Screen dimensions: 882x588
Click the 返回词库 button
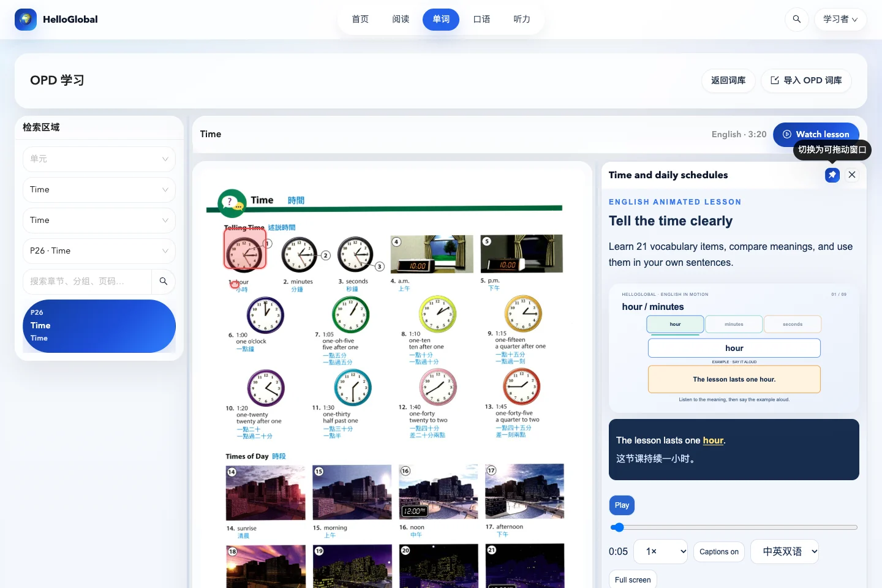pos(728,81)
